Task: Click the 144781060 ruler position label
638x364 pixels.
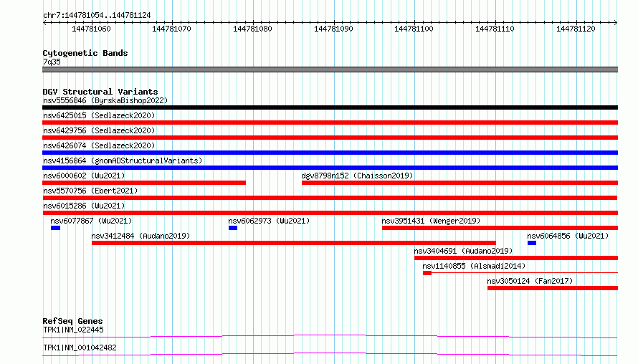Action: [91, 29]
